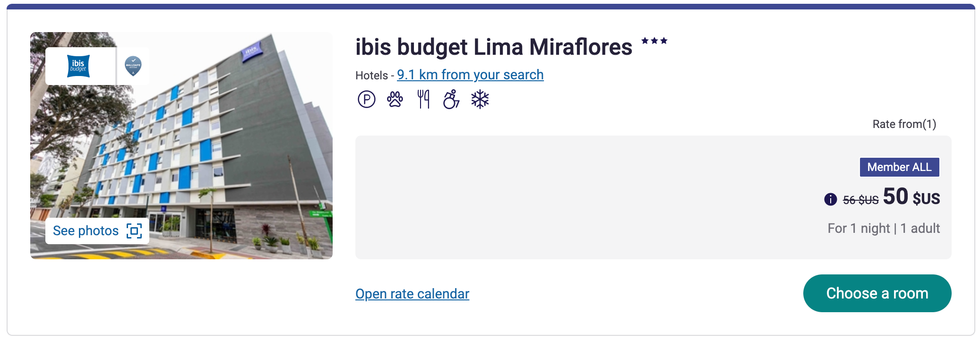The height and width of the screenshot is (341, 980).
Task: Open the ibis budget Lima Miraflores title
Action: coord(494,47)
